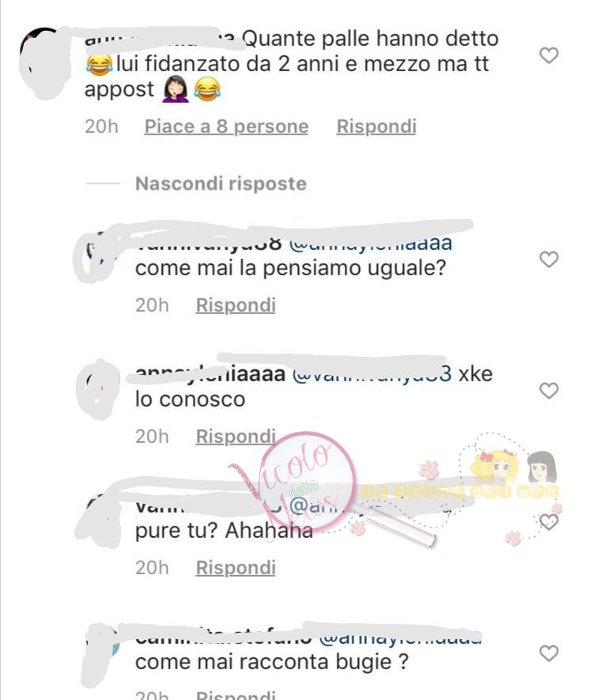
Task: Open "Piace a 8 persone" likes list
Action: [x=227, y=127]
